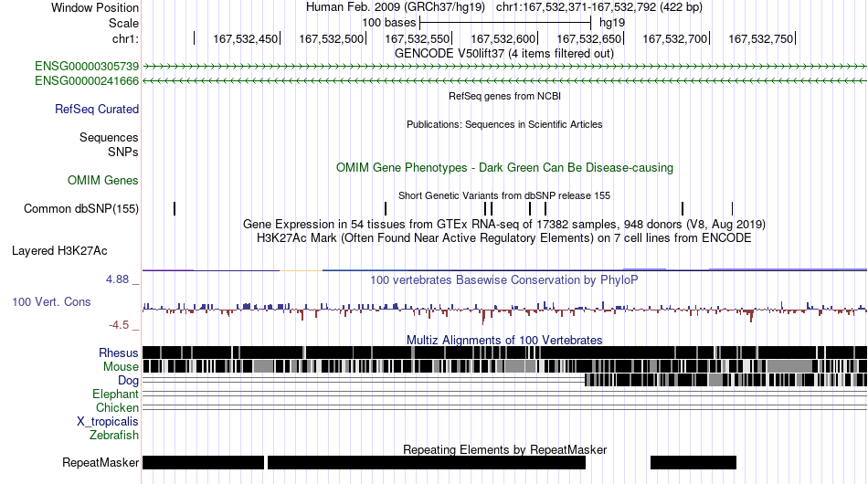Select the Common dbSNP(155) track label
868x484 pixels.
(81, 208)
